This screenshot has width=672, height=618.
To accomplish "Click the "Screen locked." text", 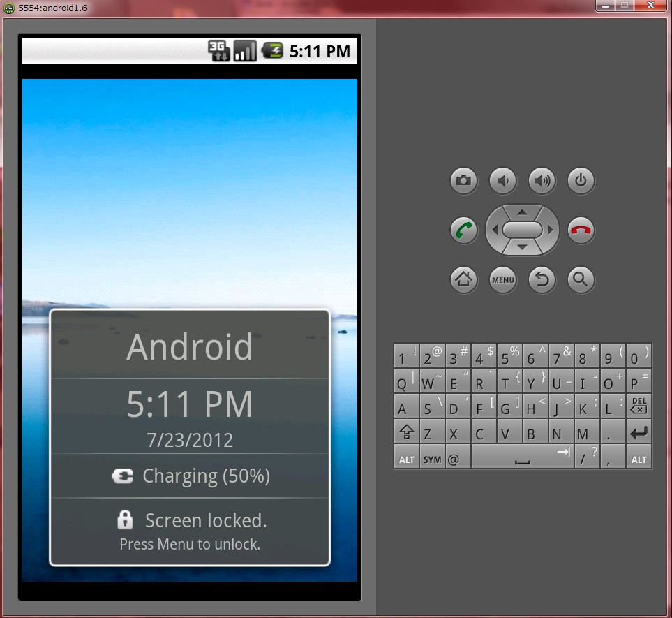I will click(x=206, y=520).
